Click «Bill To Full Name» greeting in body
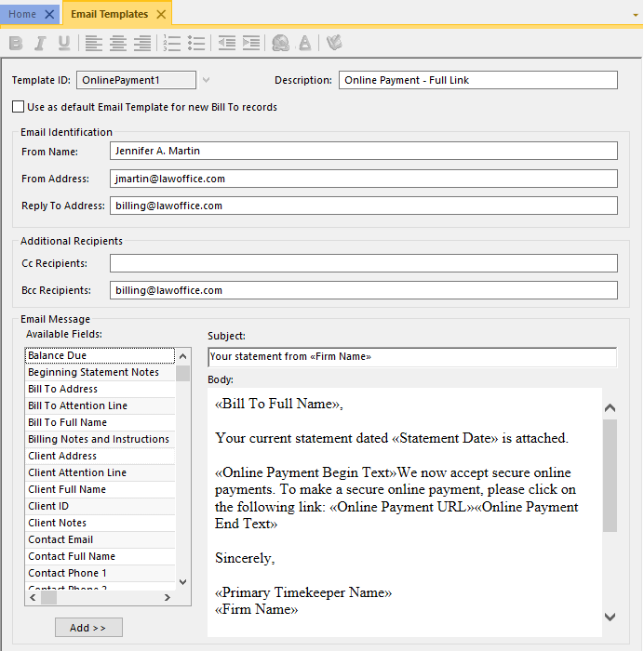 tap(279, 404)
